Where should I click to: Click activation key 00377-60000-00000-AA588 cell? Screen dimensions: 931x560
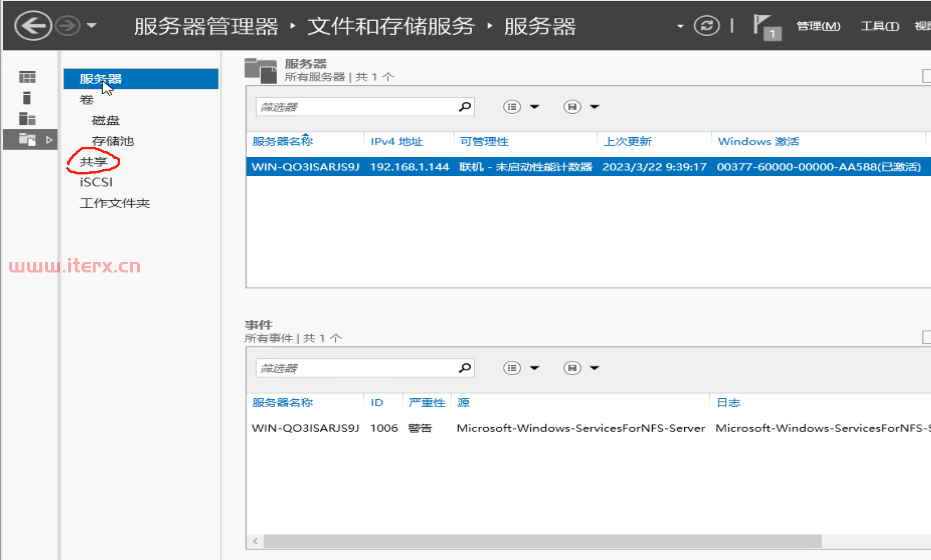click(x=818, y=167)
